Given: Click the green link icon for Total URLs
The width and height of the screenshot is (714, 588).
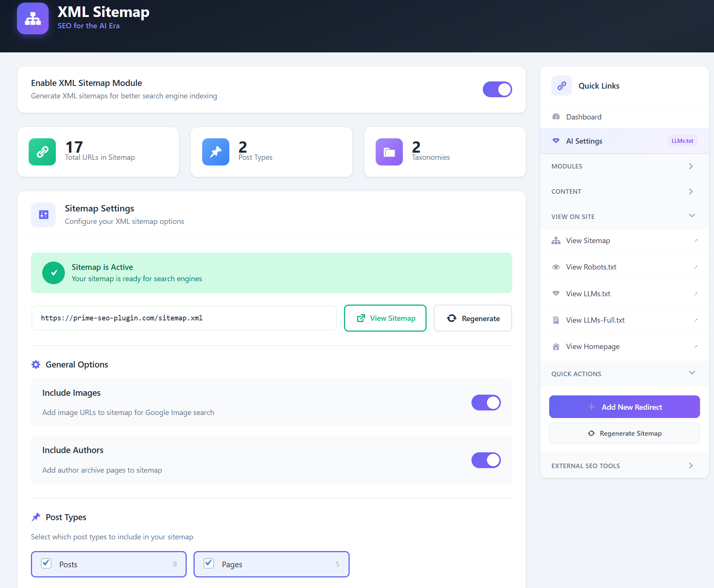Looking at the screenshot, I should (42, 152).
